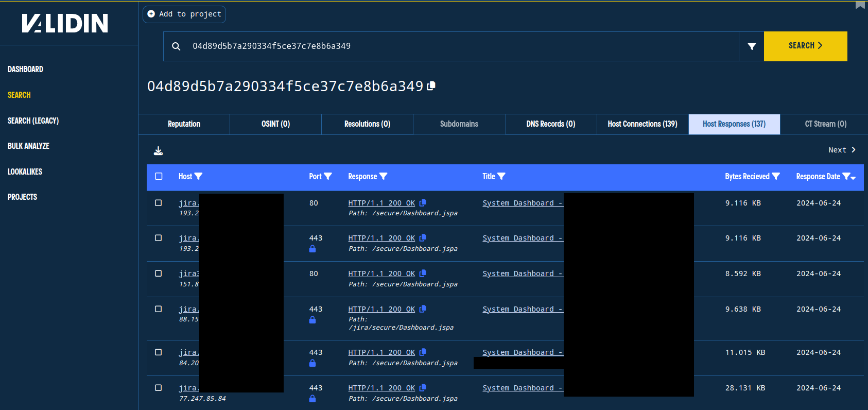Click the Validin logo
The image size is (868, 410).
(65, 23)
